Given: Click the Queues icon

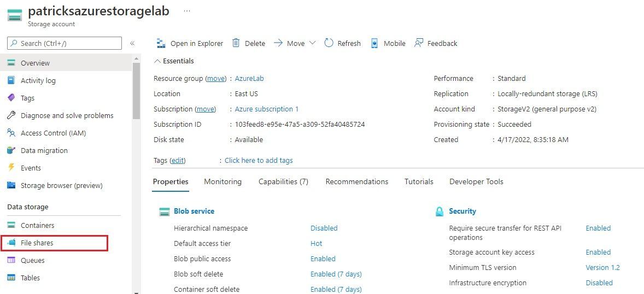Looking at the screenshot, I should (x=11, y=260).
